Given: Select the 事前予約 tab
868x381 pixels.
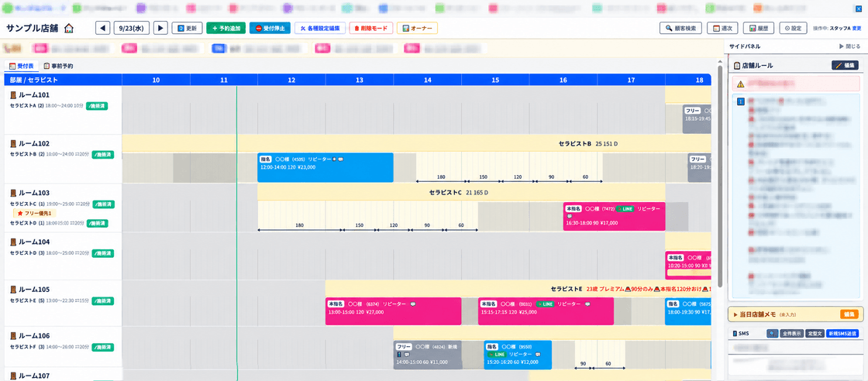Looking at the screenshot, I should pyautogui.click(x=58, y=67).
